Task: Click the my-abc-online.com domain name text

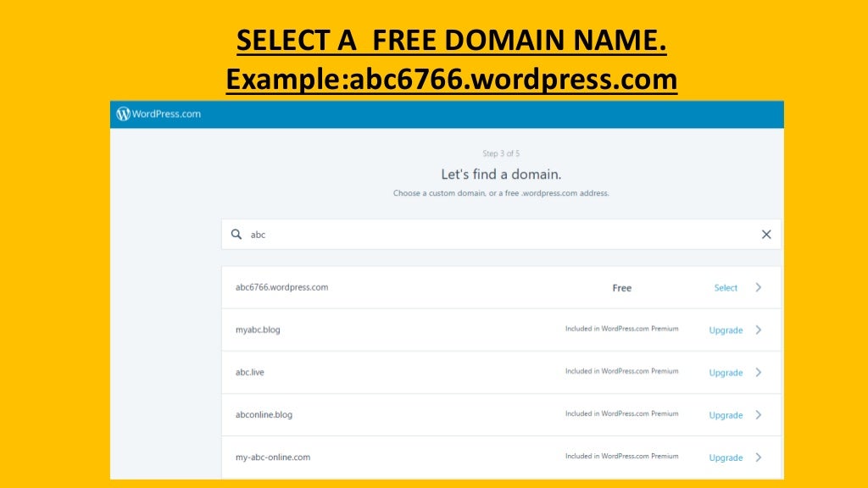Action: click(273, 457)
